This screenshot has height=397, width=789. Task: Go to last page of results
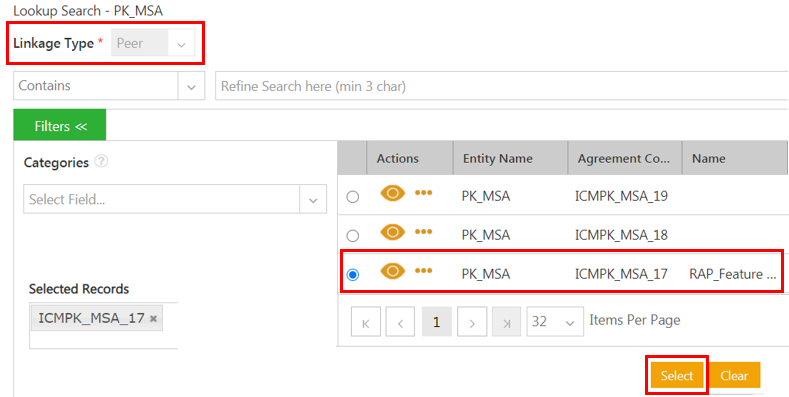point(507,322)
